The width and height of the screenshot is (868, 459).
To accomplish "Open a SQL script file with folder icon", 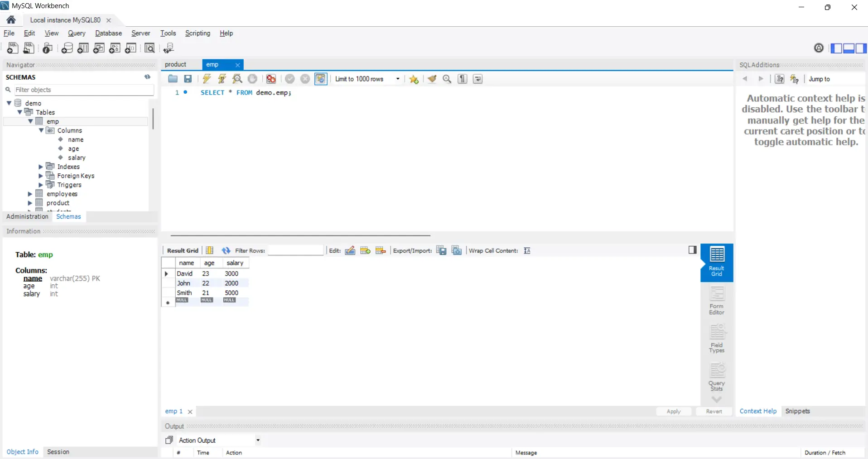I will tap(173, 79).
